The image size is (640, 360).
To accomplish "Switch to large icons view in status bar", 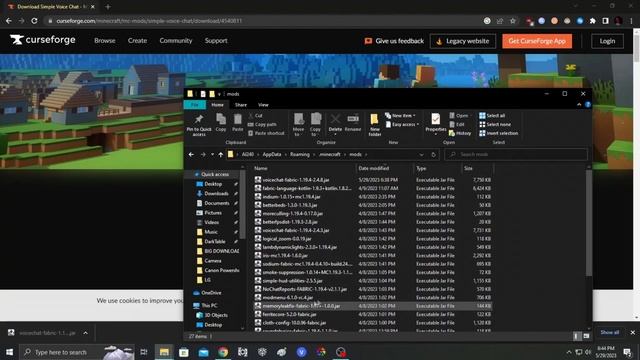I will point(586,336).
